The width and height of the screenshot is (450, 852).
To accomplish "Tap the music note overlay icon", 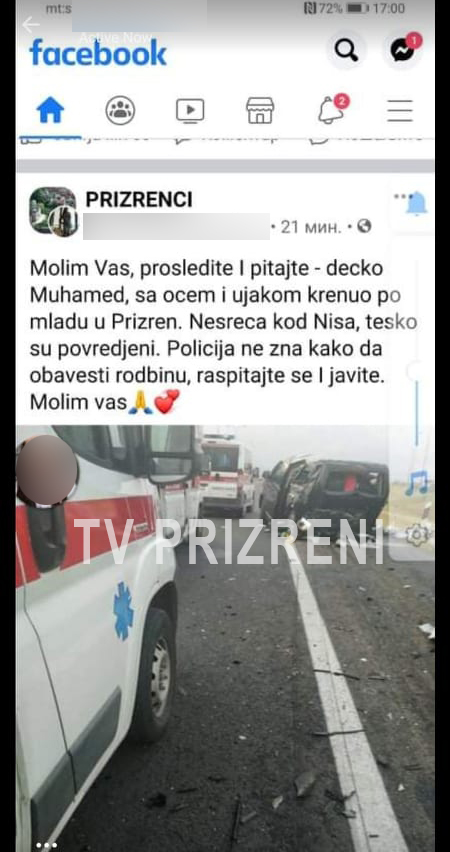I will point(417,483).
